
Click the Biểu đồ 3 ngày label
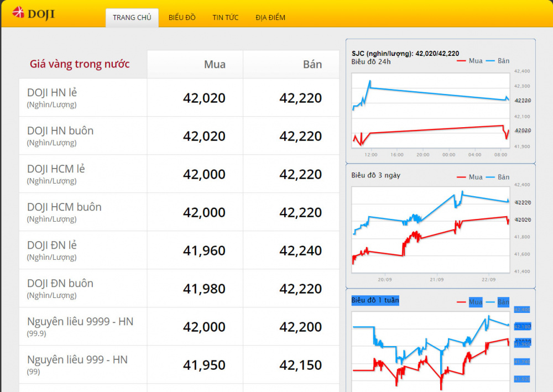[x=375, y=175]
